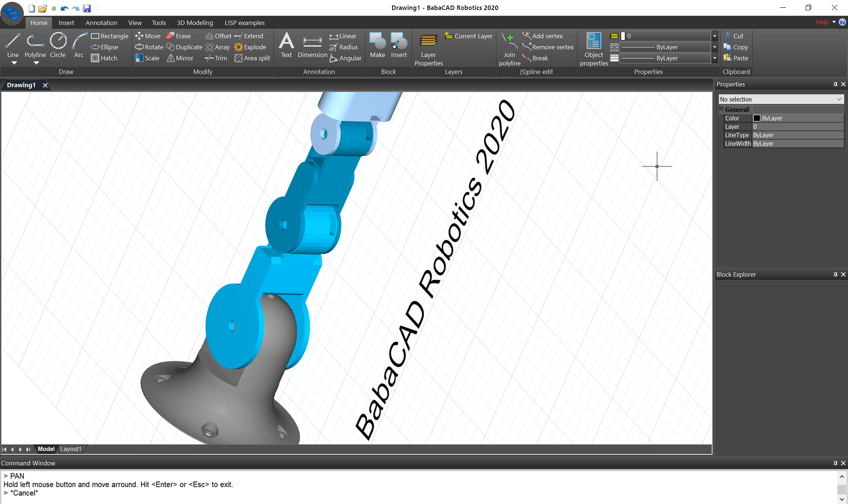The image size is (848, 504).
Task: Pin the Command Window panel
Action: 836,463
